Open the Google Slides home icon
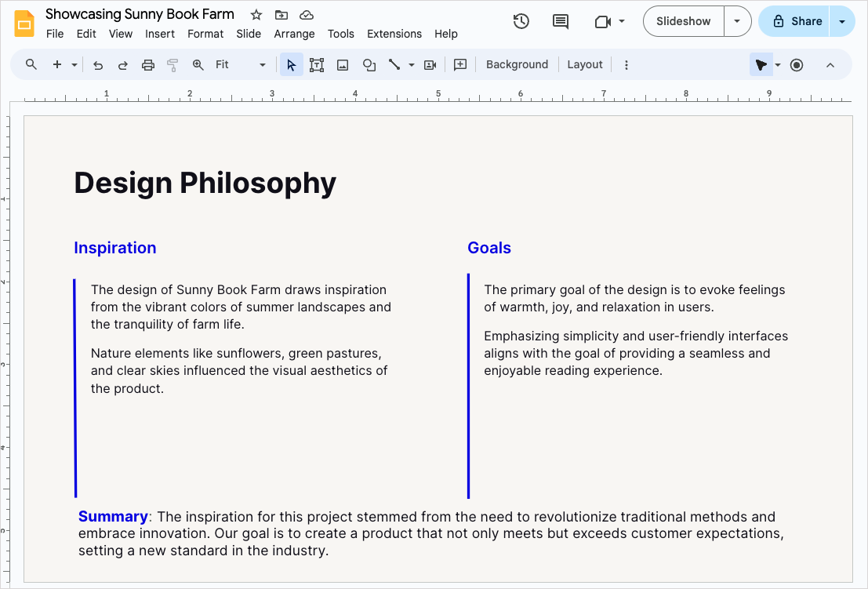This screenshot has height=589, width=868. [x=24, y=24]
